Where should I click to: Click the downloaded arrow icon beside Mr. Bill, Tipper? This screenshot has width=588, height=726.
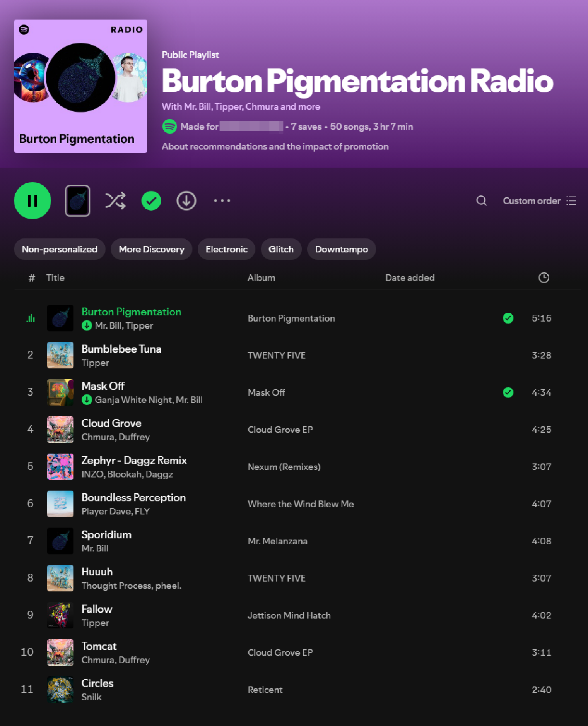click(87, 325)
